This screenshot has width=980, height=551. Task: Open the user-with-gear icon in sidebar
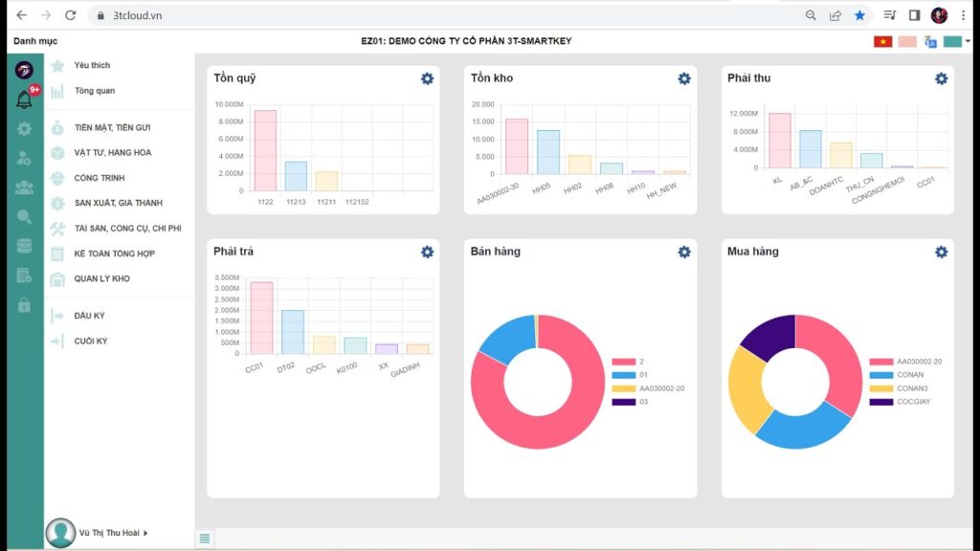pos(24,158)
